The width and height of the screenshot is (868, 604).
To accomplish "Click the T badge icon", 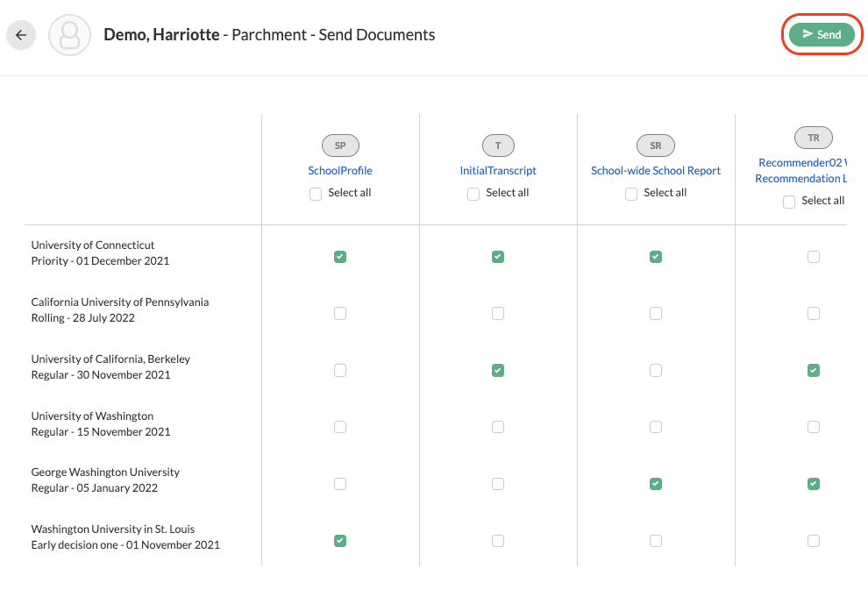I will coord(498,146).
